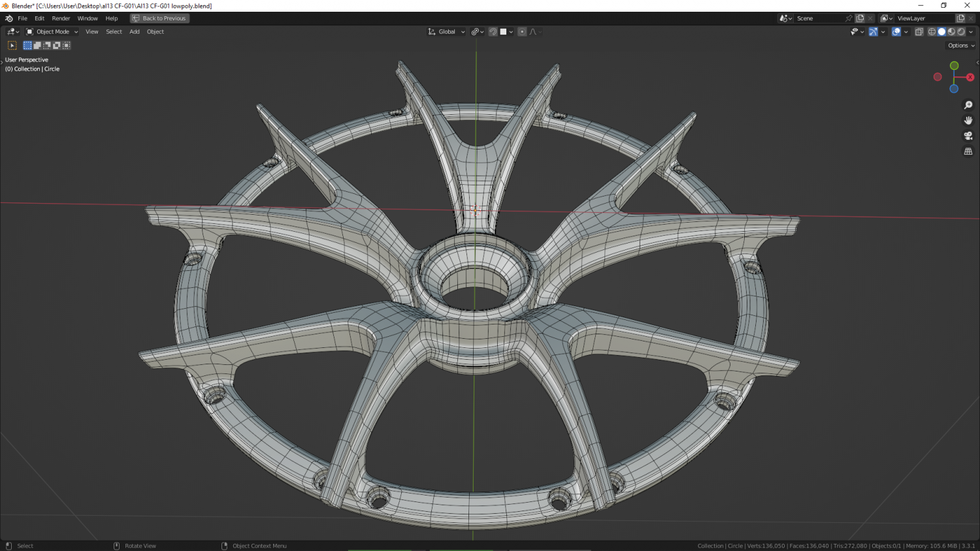Open the Window menu
Viewport: 980px width, 551px height.
(x=88, y=18)
